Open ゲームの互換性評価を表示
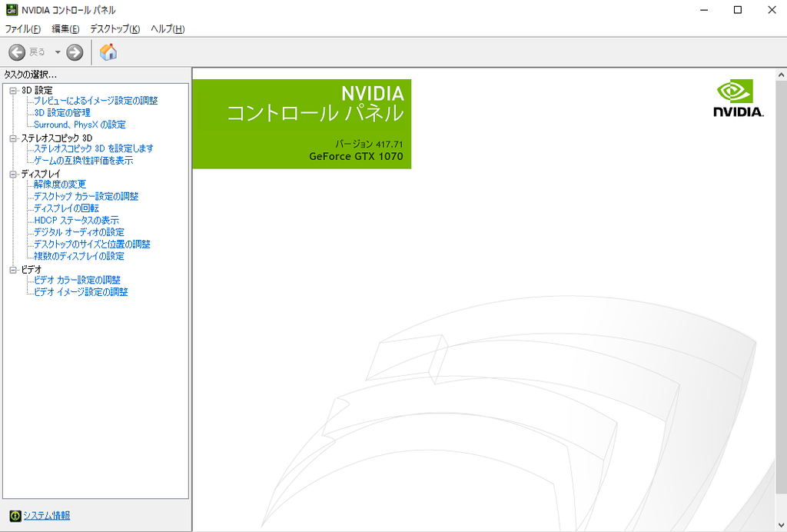 coord(83,161)
